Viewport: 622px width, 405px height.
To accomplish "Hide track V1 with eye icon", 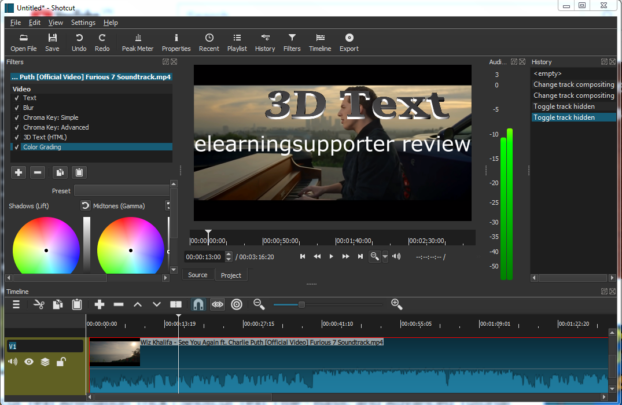I will pos(28,362).
